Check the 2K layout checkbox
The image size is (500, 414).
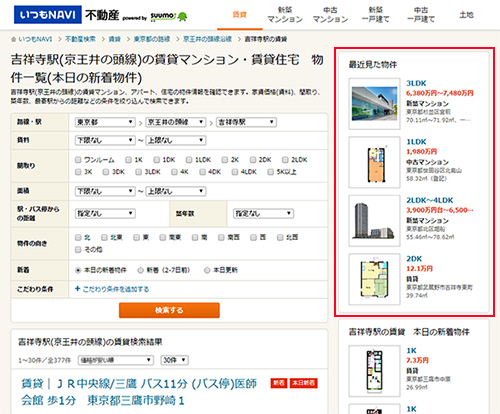click(x=225, y=160)
